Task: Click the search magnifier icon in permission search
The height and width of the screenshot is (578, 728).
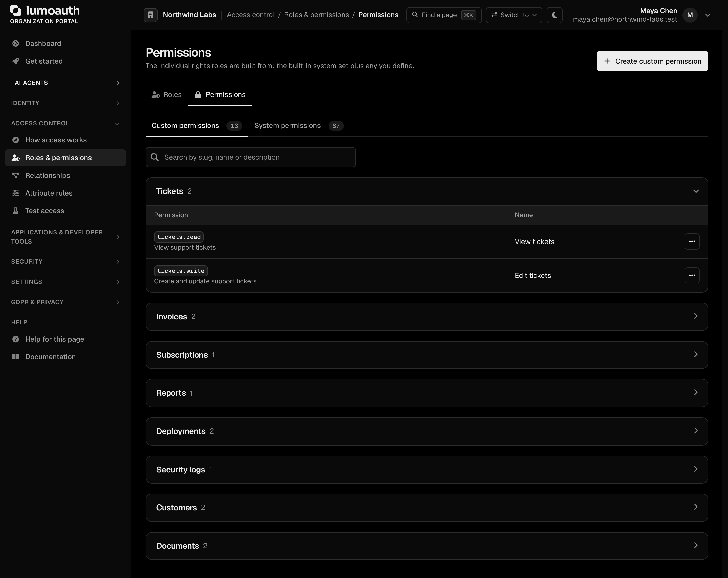Action: coord(155,157)
